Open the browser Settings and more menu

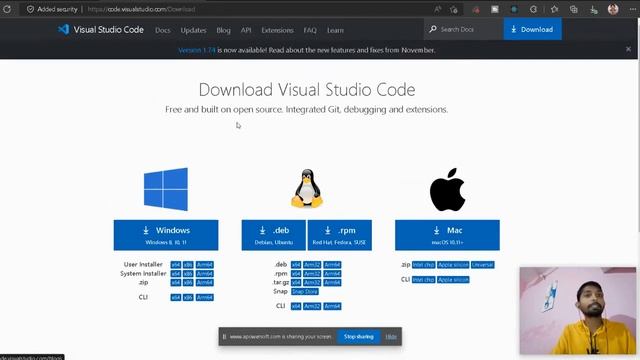pyautogui.click(x=632, y=9)
